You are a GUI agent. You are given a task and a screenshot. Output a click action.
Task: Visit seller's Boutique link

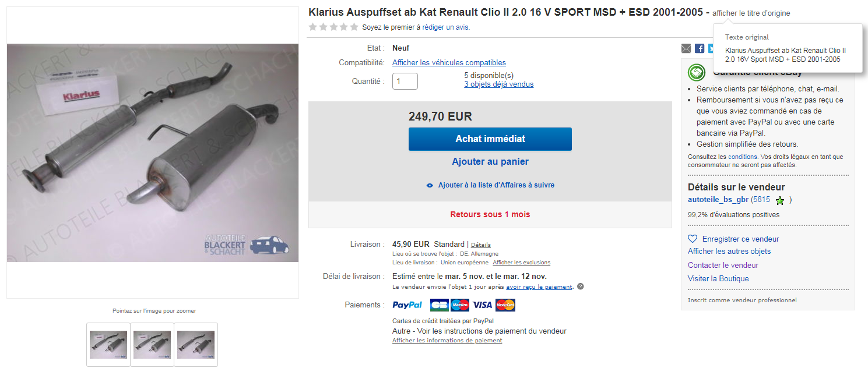(718, 279)
